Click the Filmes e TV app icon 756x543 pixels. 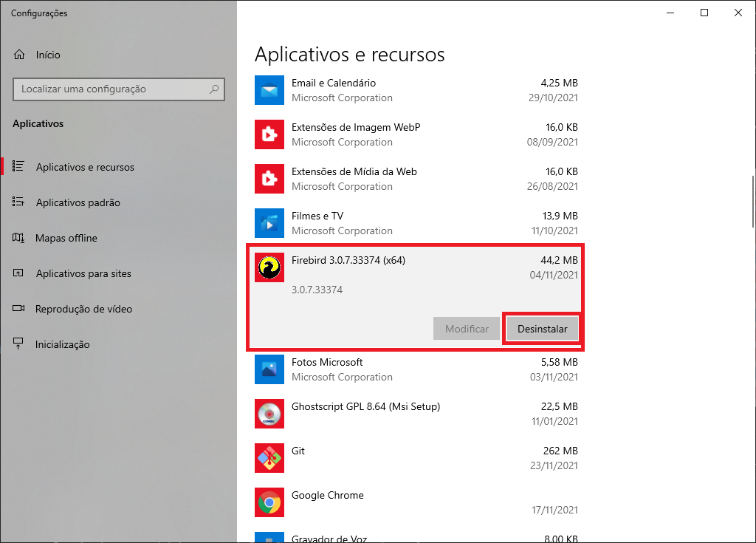[269, 223]
